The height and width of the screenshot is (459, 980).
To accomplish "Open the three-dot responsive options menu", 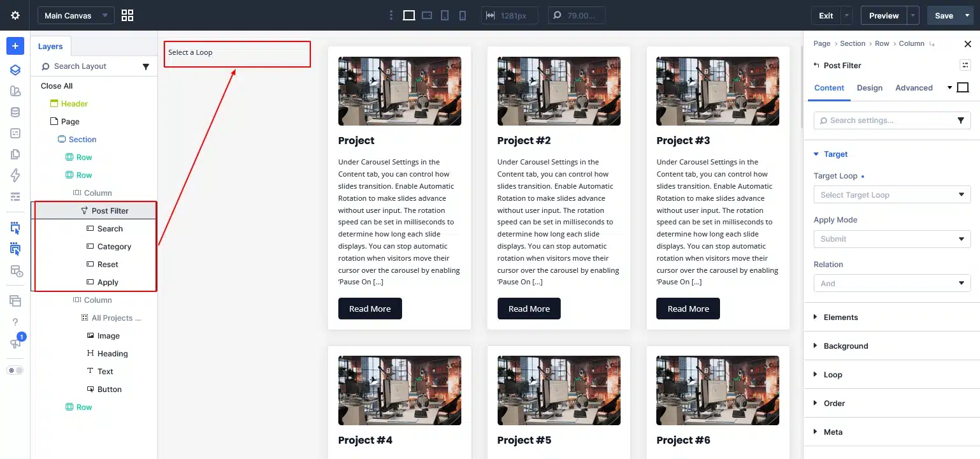I will (x=391, y=15).
